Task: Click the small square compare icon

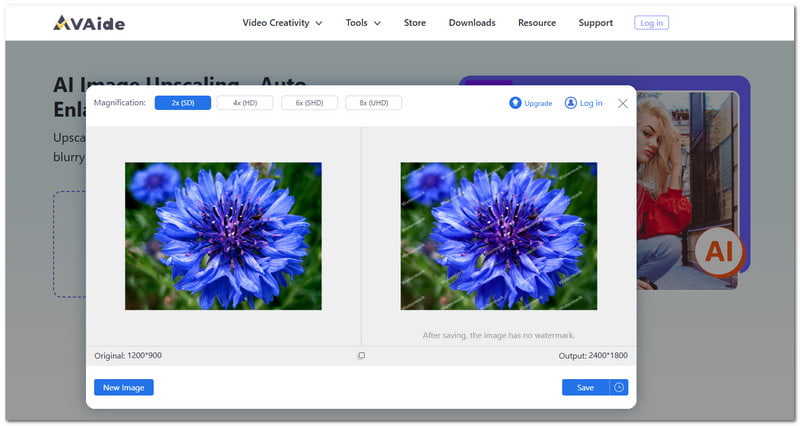Action: coord(361,356)
